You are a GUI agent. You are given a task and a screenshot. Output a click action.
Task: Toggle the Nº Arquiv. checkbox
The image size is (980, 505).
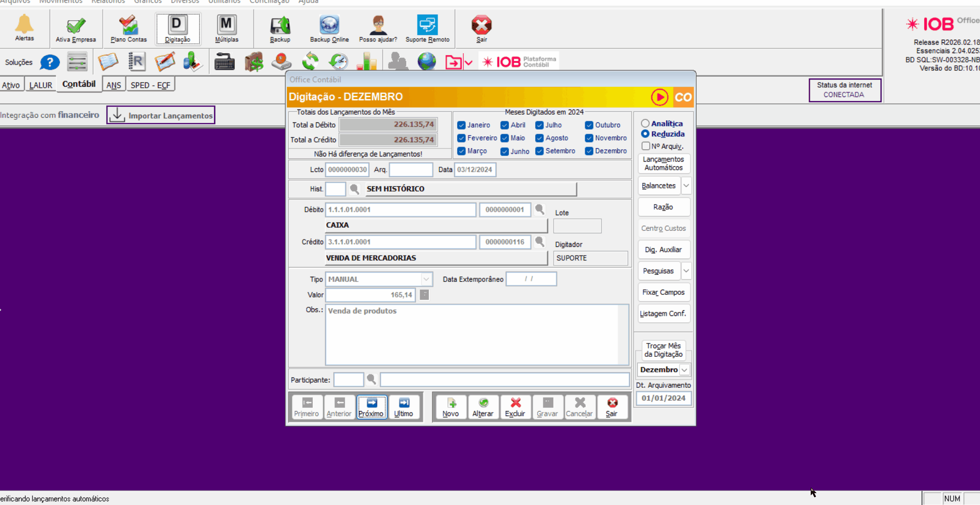(x=646, y=146)
